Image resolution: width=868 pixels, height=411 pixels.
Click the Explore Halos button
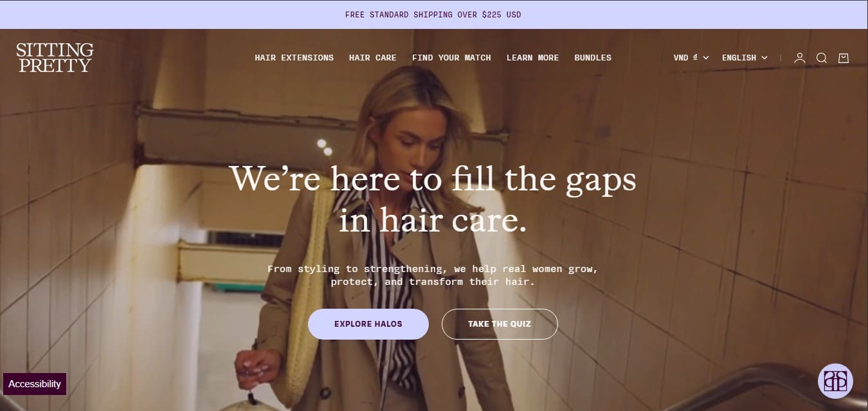(368, 324)
